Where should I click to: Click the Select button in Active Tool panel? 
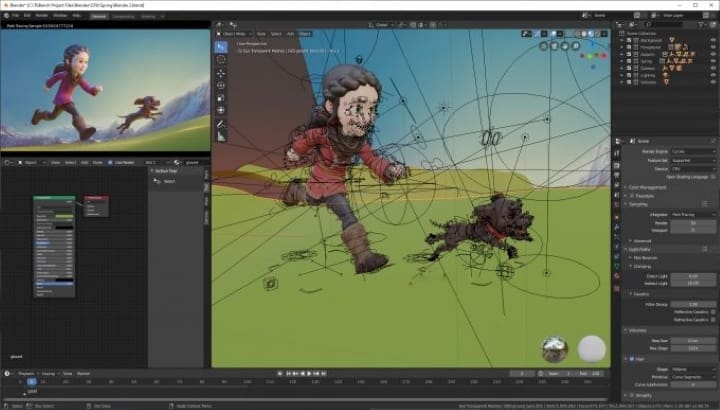coord(169,182)
